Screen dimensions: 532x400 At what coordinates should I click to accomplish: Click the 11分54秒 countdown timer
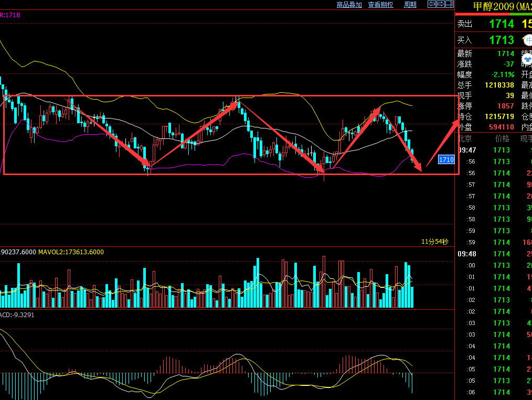[x=434, y=242]
